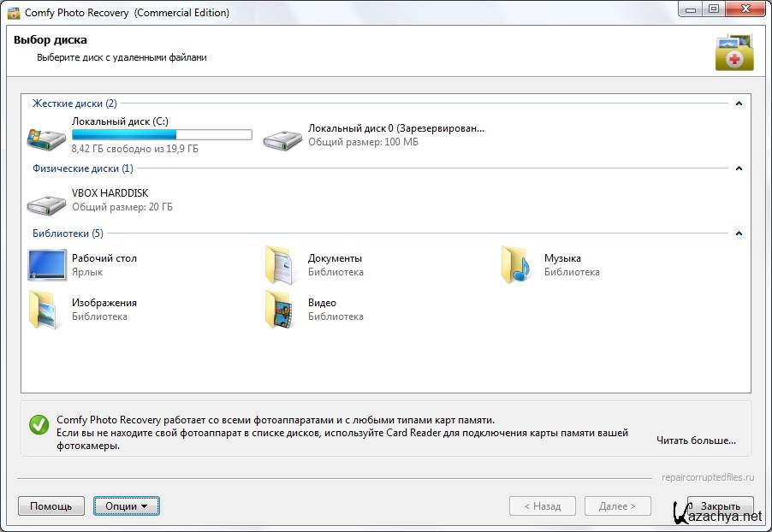Collapse the Физические диски group
The width and height of the screenshot is (772, 532).
point(739,168)
